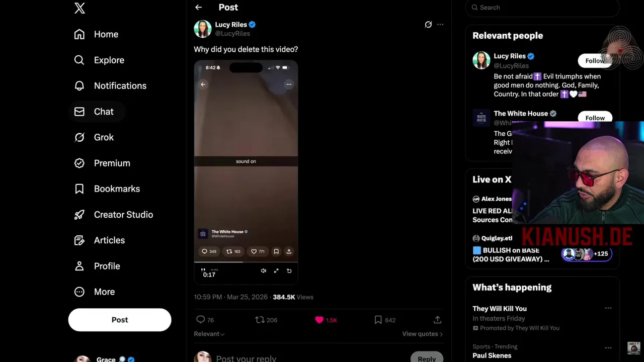Open Grok icon on Lucy Riles' post
The width and height of the screenshot is (644, 362).
428,24
